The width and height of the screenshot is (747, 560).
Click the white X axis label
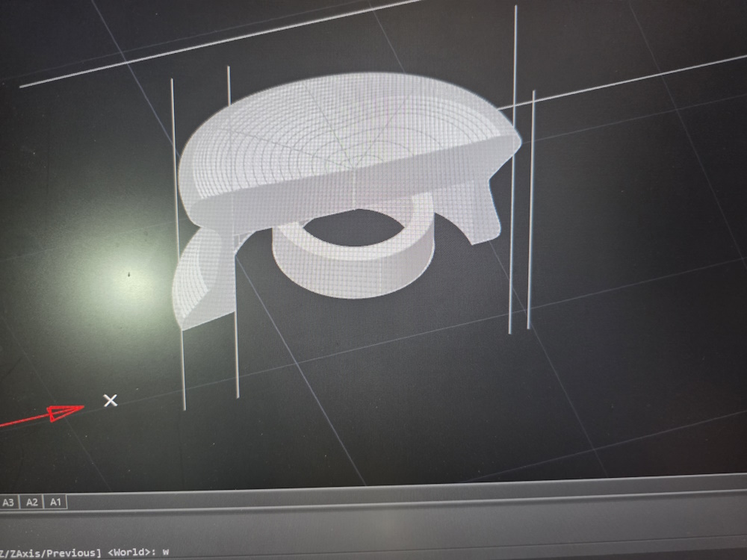(111, 400)
